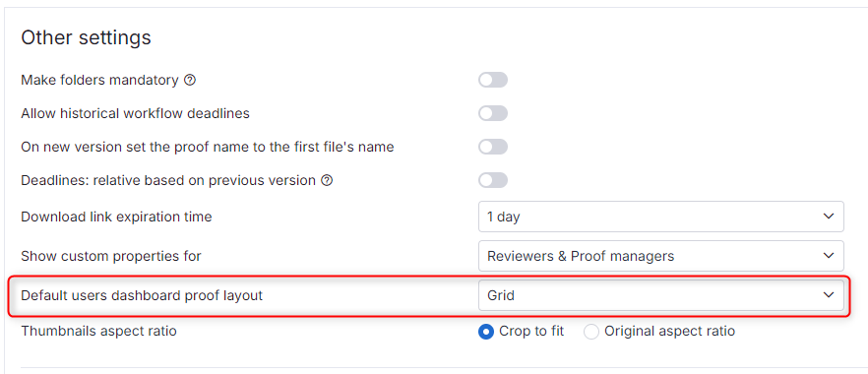The image size is (868, 374).
Task: Choose Original aspect ratio radio button
Action: [x=591, y=332]
